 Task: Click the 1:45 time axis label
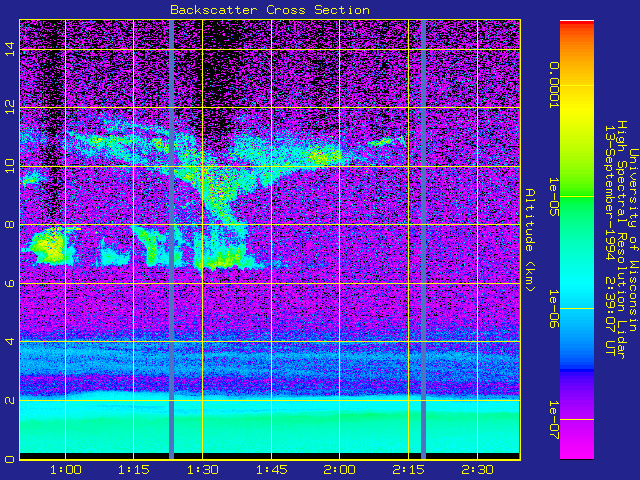271,470
